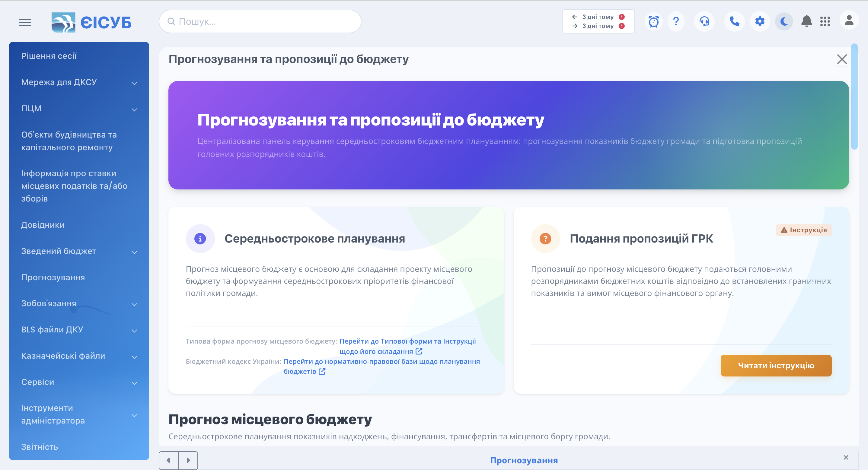Open Інформація про ставки місцевих податків

(x=79, y=186)
